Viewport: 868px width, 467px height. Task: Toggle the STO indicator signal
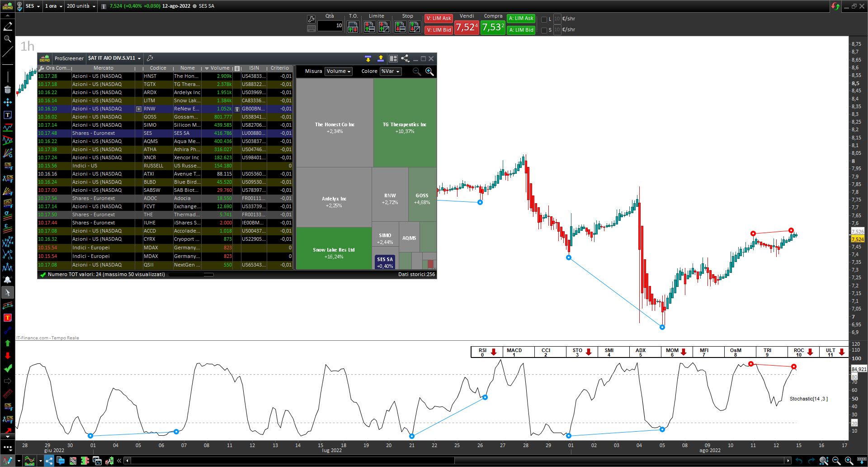[582, 352]
